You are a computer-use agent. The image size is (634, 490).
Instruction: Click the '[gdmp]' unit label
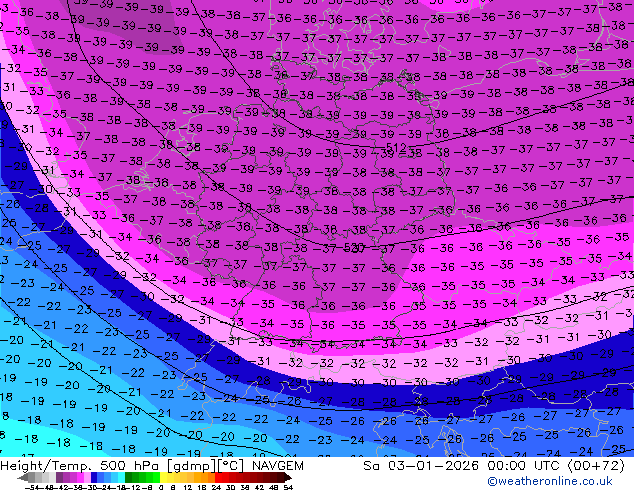(192, 466)
